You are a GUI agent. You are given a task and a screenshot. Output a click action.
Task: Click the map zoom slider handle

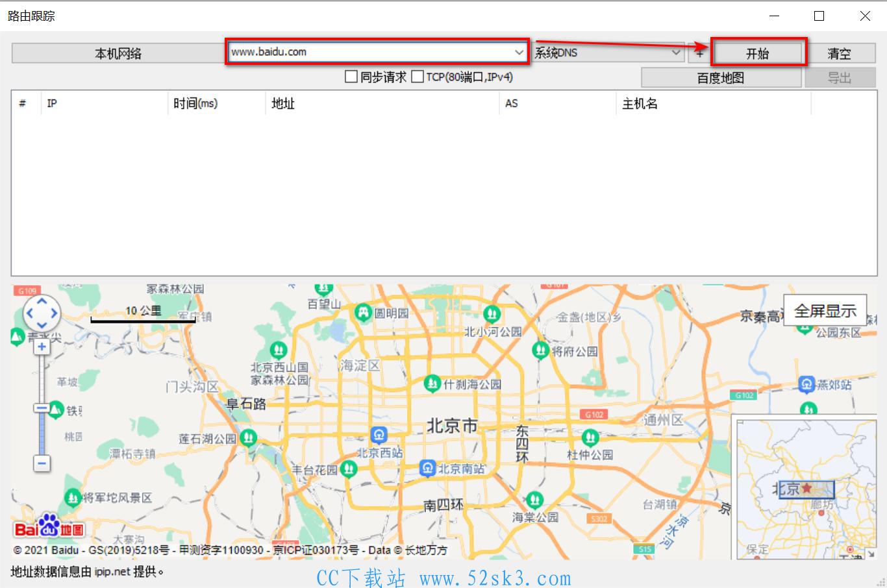click(x=42, y=408)
